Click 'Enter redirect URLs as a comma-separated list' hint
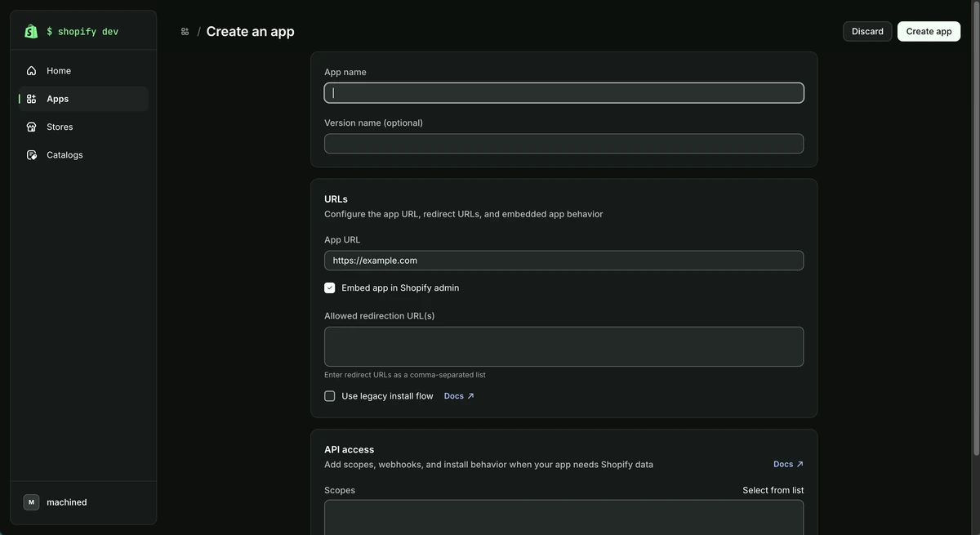Image resolution: width=980 pixels, height=535 pixels. click(405, 375)
